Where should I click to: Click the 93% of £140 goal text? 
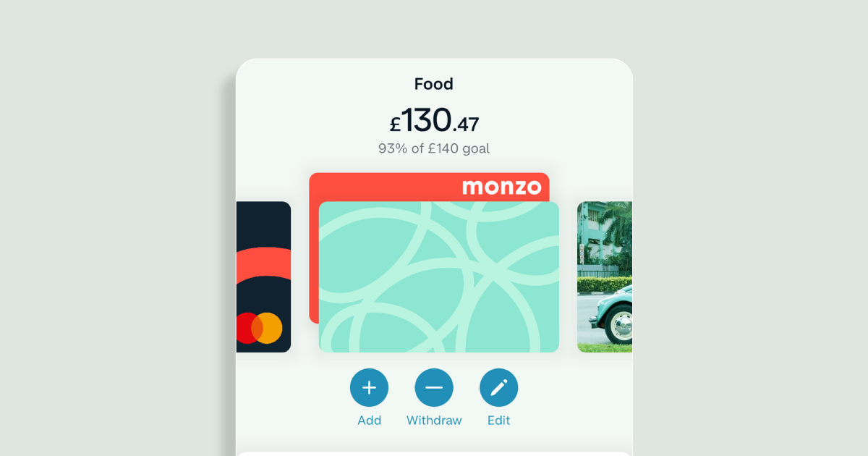434,148
